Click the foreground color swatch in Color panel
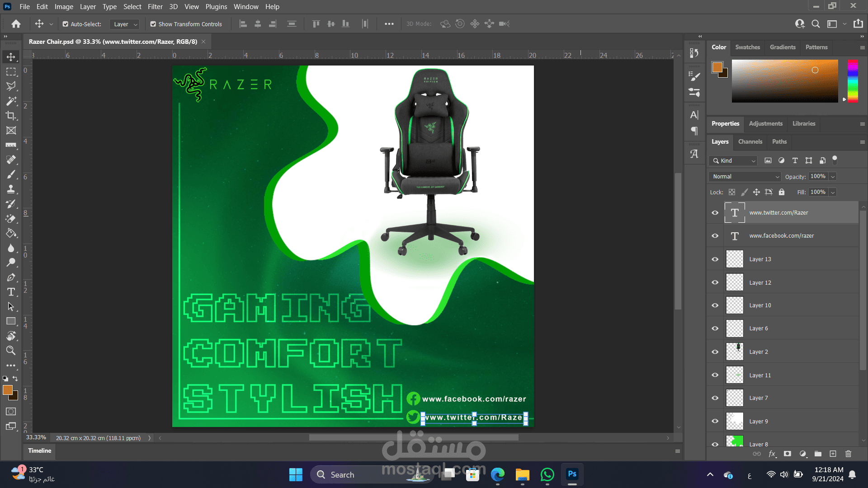 click(717, 67)
